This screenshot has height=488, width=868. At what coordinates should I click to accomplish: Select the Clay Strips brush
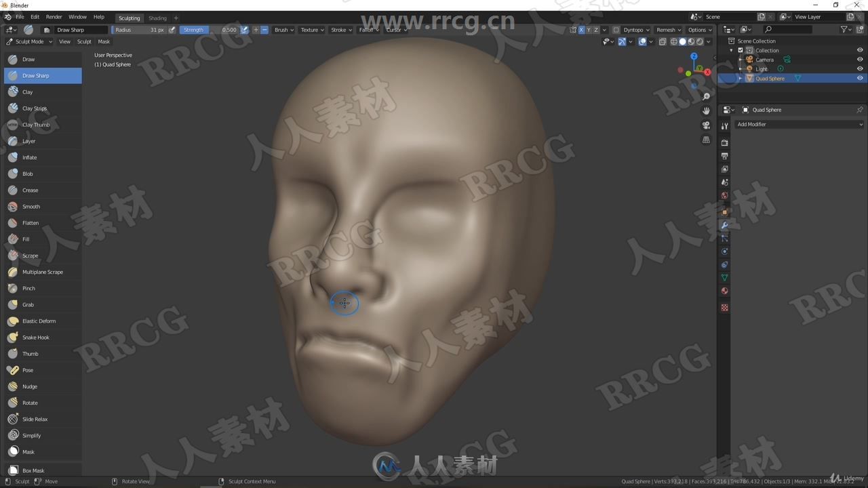tap(43, 108)
